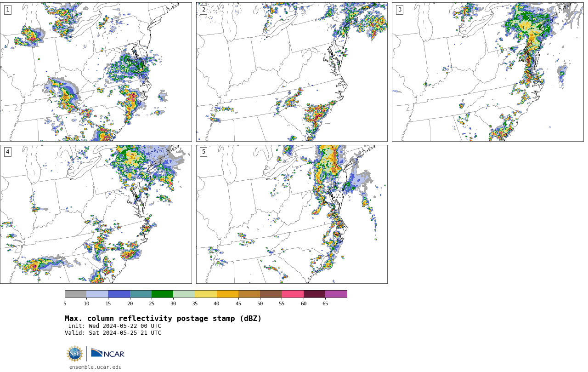Click the teal 20-25 dBZ swatch

[141, 294]
